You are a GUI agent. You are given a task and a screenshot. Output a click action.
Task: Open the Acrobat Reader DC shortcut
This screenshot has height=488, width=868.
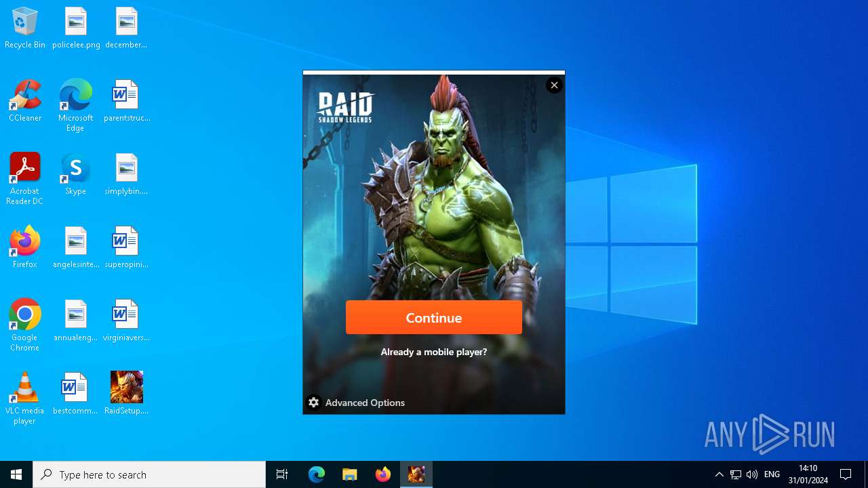click(25, 179)
